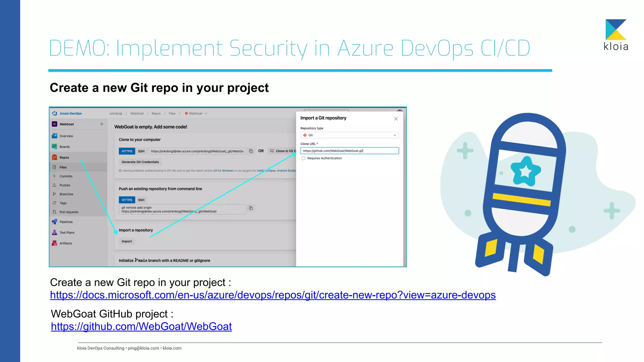Click the HTTPS clone URL text field
644x362 pixels.
[197, 151]
